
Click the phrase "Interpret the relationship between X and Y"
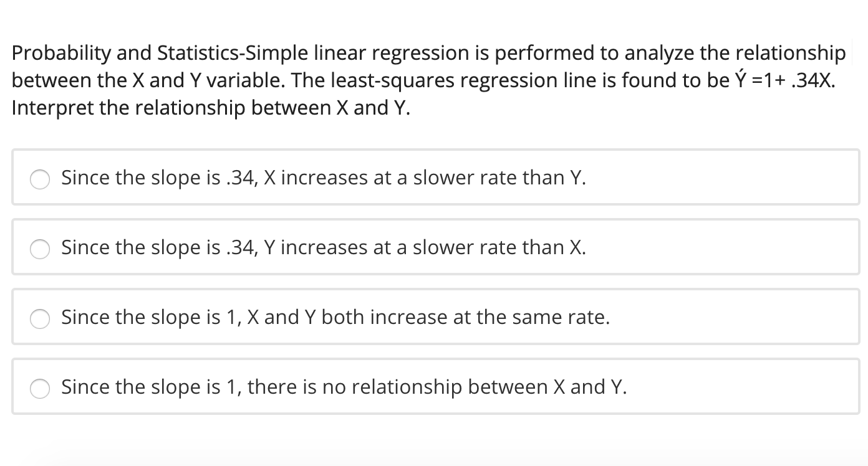pos(209,107)
